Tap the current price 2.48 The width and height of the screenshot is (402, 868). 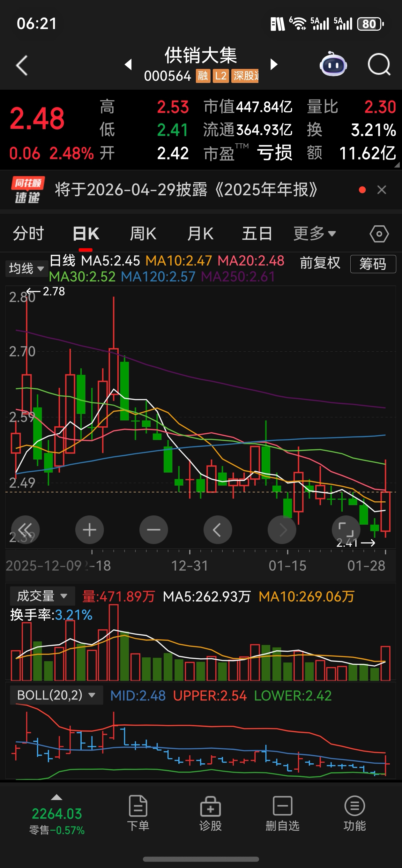click(x=37, y=118)
